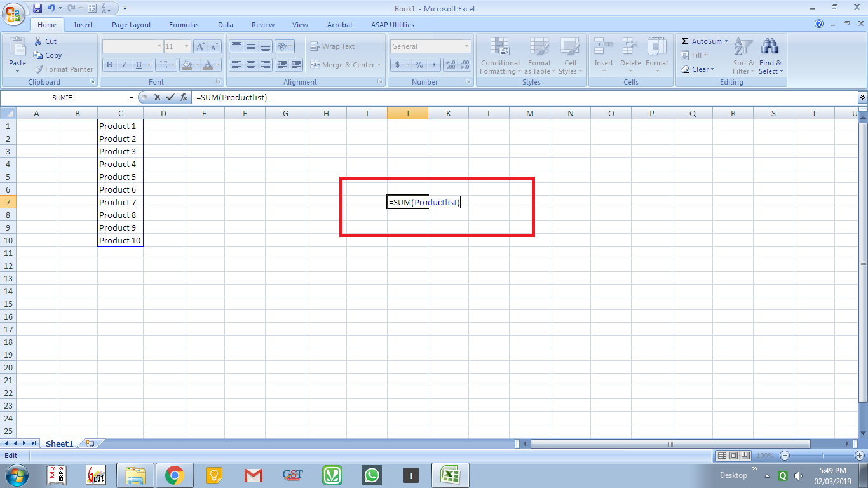Switch to the Formulas ribbon tab
868x488 pixels.
(184, 25)
